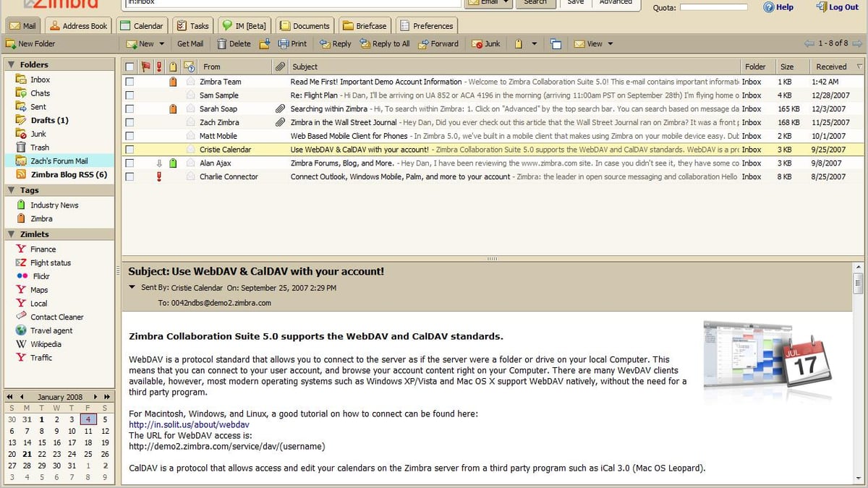
Task: Open Received column sort arrow
Action: point(859,67)
